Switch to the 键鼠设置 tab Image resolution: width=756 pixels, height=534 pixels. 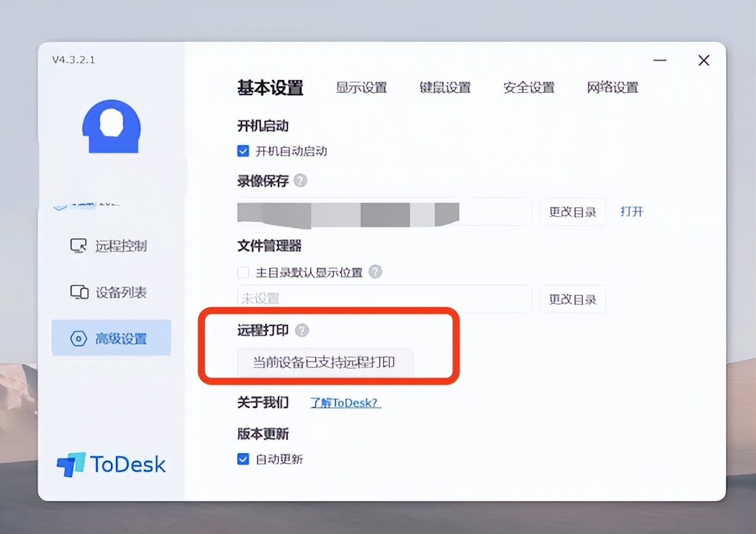[445, 88]
